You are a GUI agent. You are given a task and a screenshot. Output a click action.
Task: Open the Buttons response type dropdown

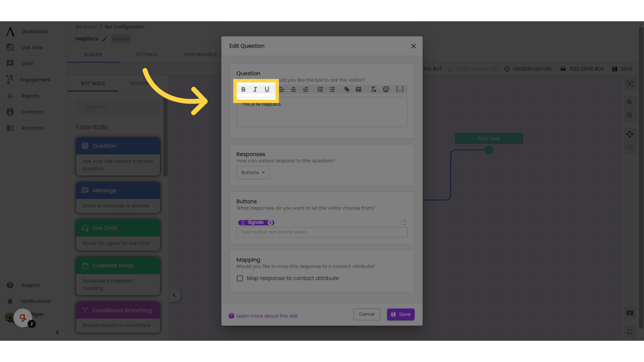253,173
